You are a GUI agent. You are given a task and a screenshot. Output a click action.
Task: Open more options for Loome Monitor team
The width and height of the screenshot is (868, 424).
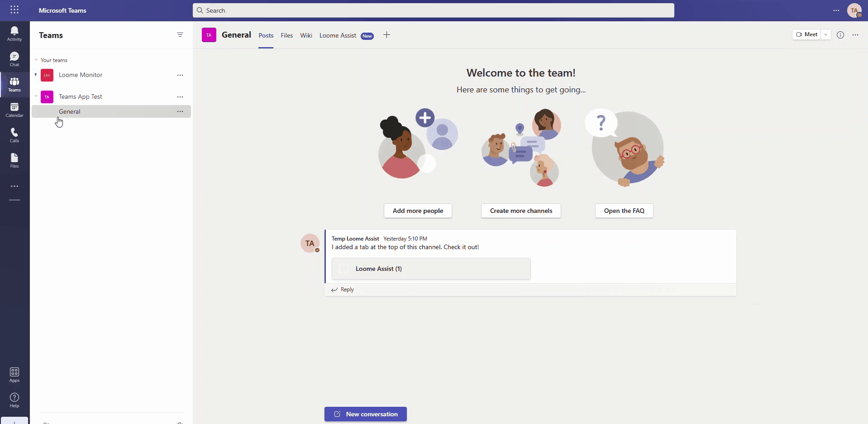(x=180, y=75)
